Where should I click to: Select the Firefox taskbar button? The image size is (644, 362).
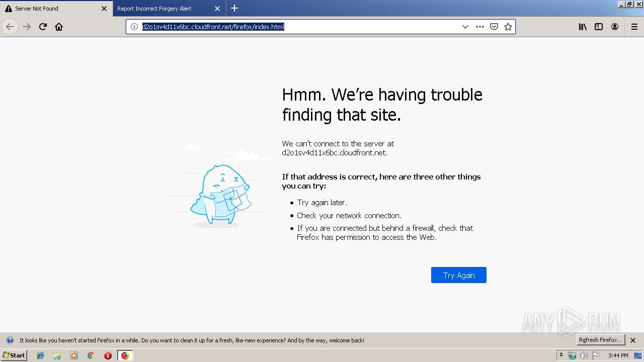tap(125, 355)
